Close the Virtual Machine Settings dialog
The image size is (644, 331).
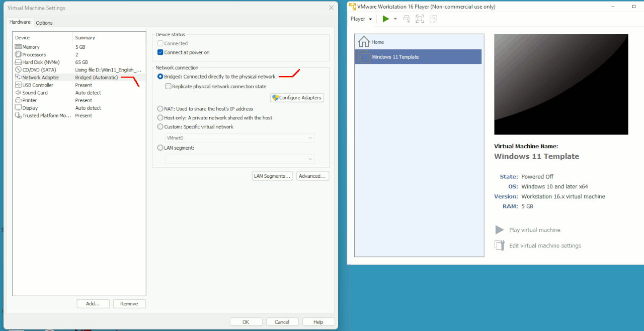coord(331,8)
